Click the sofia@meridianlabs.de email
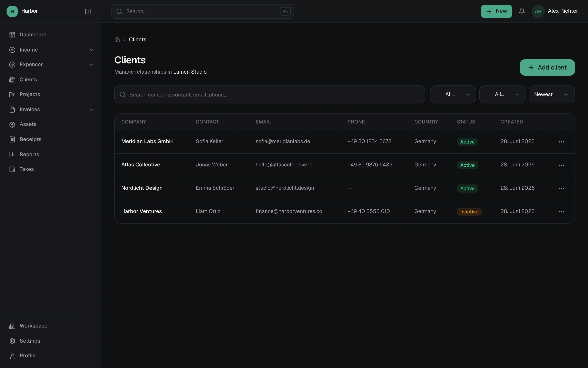Viewport: 588px width, 368px height. [x=283, y=141]
